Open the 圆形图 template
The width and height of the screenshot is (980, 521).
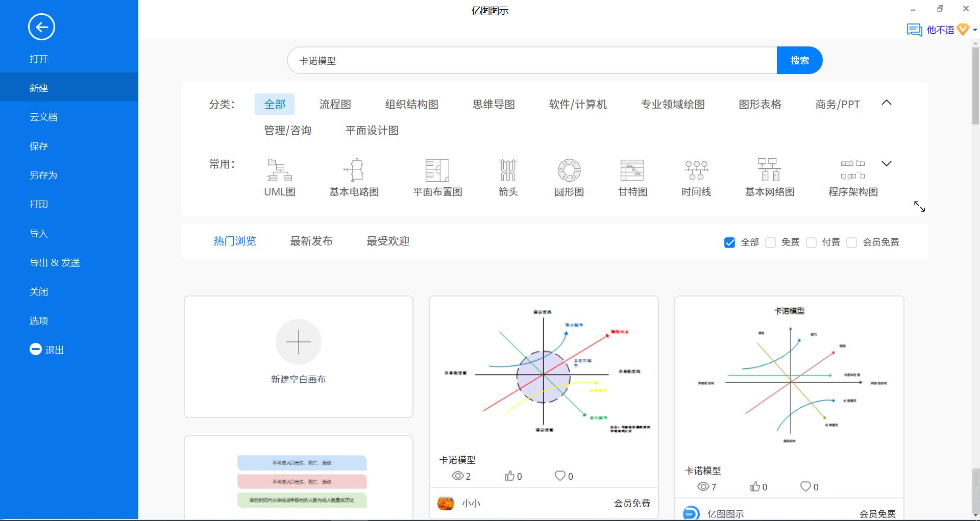[x=568, y=171]
